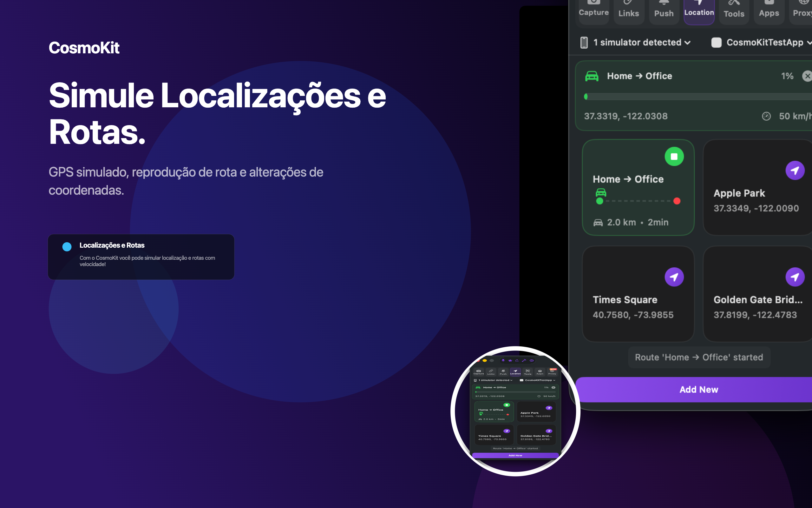
Task: Simulate Apple Park with its large purple arrow
Action: click(795, 171)
